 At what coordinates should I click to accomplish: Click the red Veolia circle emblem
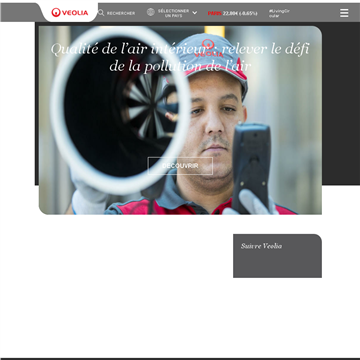pyautogui.click(x=56, y=13)
